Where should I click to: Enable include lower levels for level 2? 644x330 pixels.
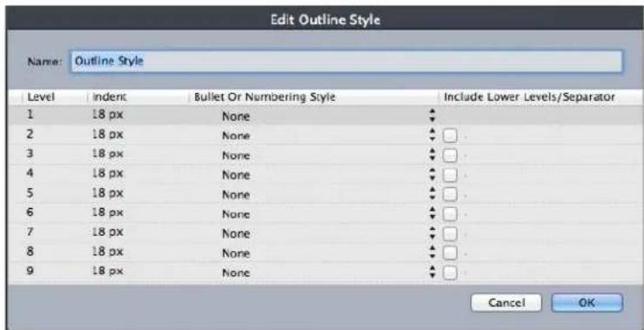(x=450, y=136)
